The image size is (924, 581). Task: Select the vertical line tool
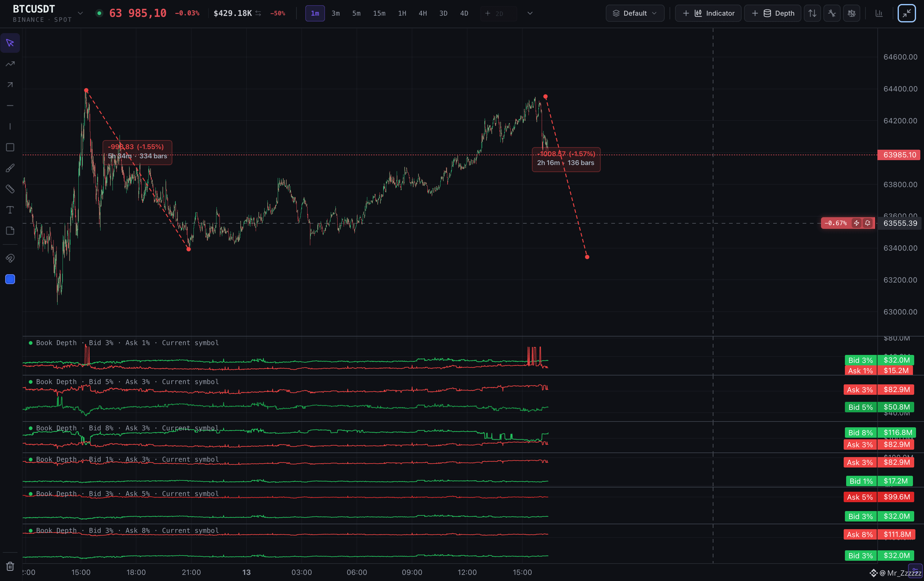(x=10, y=126)
